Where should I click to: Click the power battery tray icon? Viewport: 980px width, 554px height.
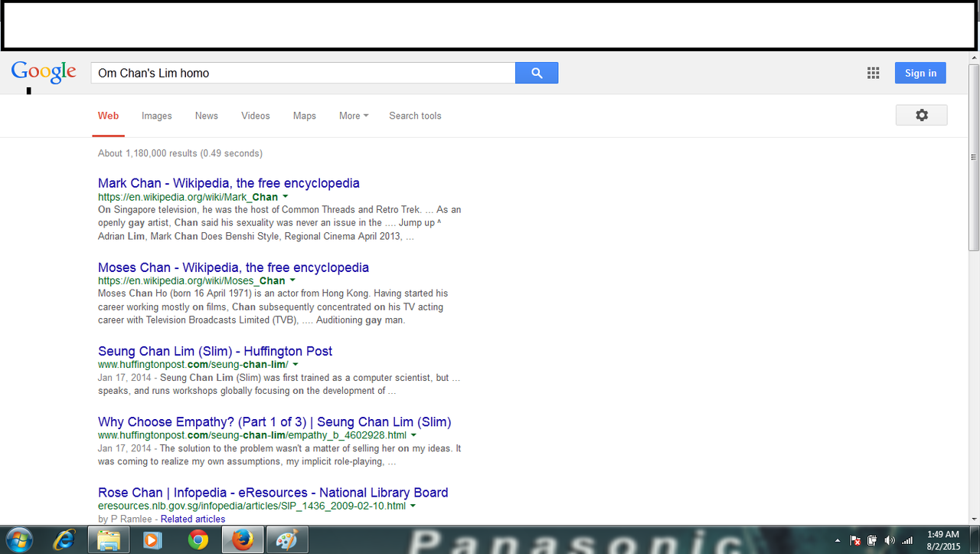pyautogui.click(x=872, y=541)
